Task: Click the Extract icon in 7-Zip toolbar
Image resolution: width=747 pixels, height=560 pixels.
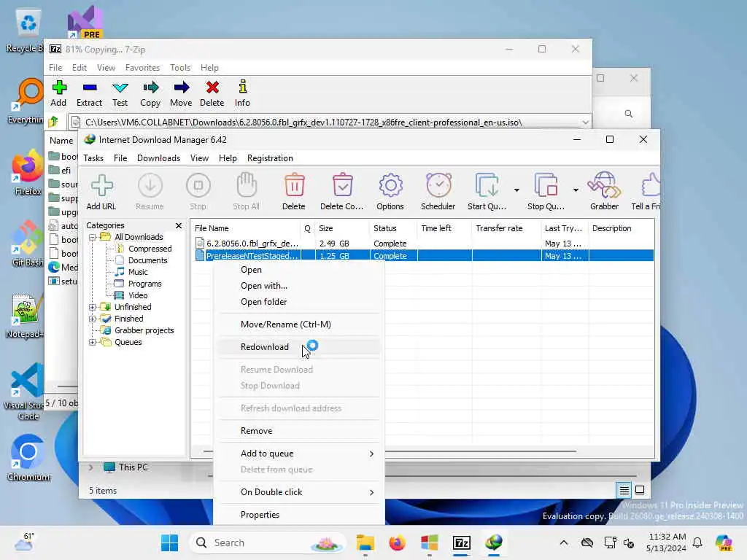Action: coord(90,94)
